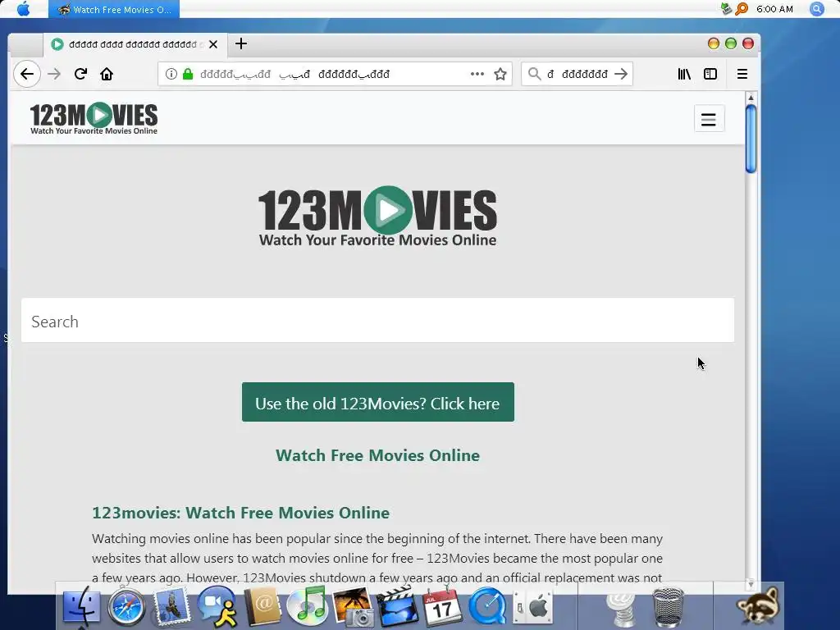This screenshot has width=840, height=630.
Task: Open Mail stamp icon in dock
Action: click(x=171, y=608)
